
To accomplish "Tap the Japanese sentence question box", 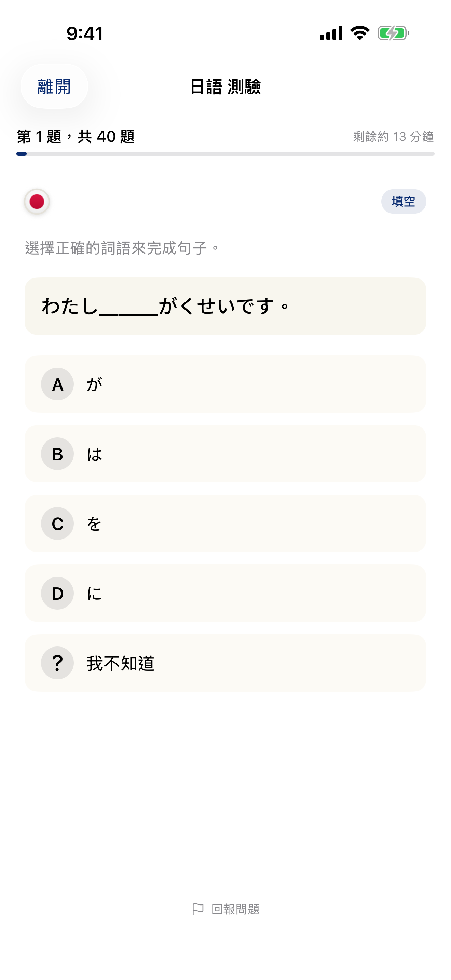I will pos(225,306).
